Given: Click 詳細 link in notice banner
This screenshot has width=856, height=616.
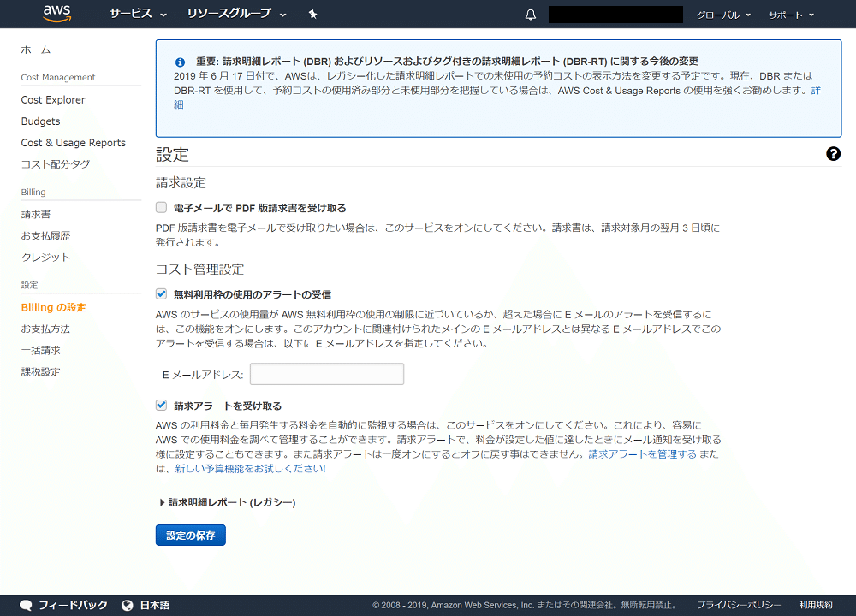Looking at the screenshot, I should tap(816, 90).
